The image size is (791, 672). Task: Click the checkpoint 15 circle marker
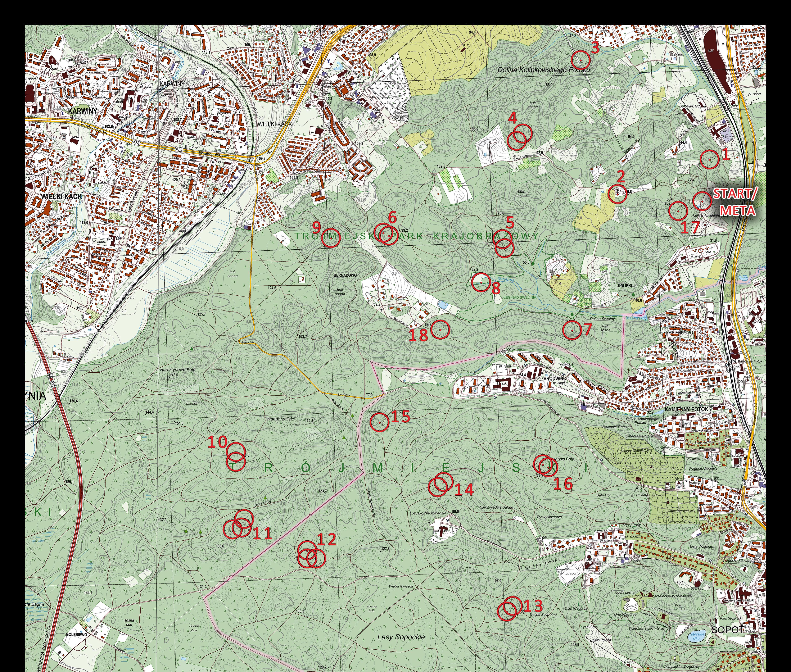click(x=380, y=422)
